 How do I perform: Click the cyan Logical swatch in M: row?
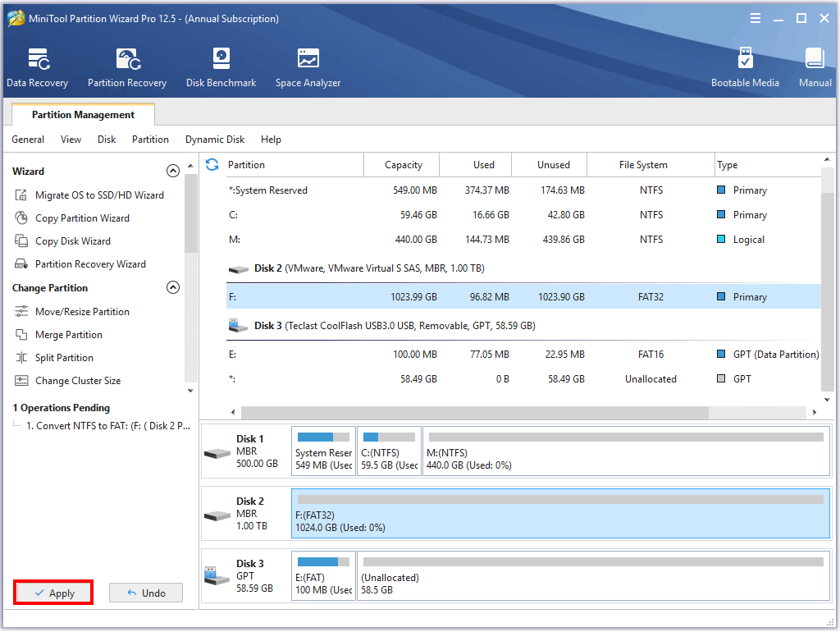pos(721,239)
